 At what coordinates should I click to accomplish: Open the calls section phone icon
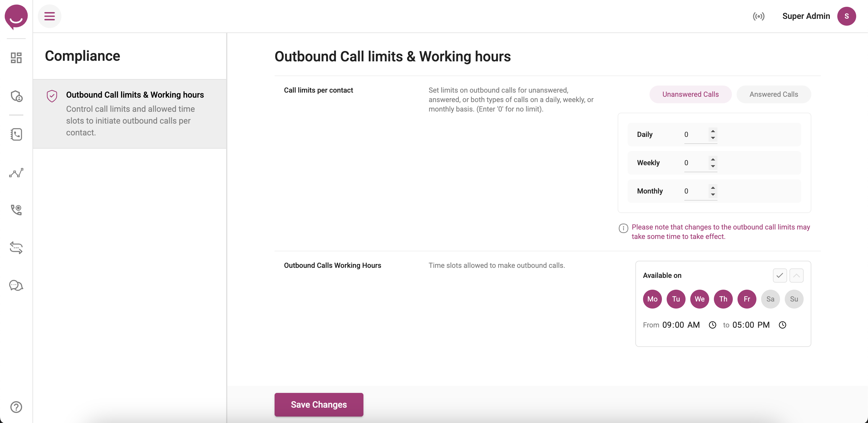tap(16, 210)
